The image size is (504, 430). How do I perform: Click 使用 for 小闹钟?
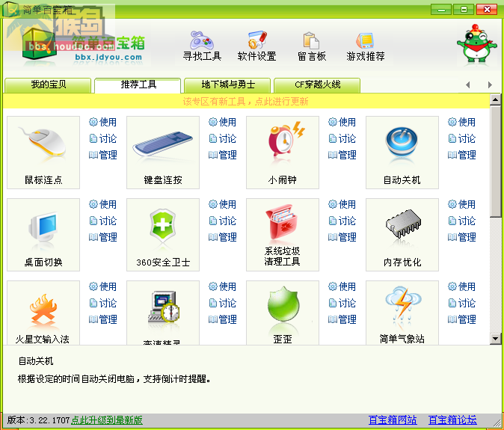342,122
